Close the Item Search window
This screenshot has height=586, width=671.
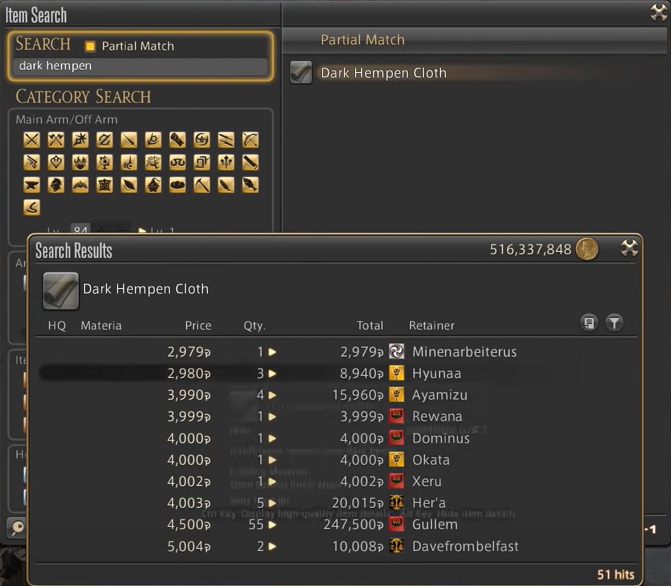click(659, 12)
